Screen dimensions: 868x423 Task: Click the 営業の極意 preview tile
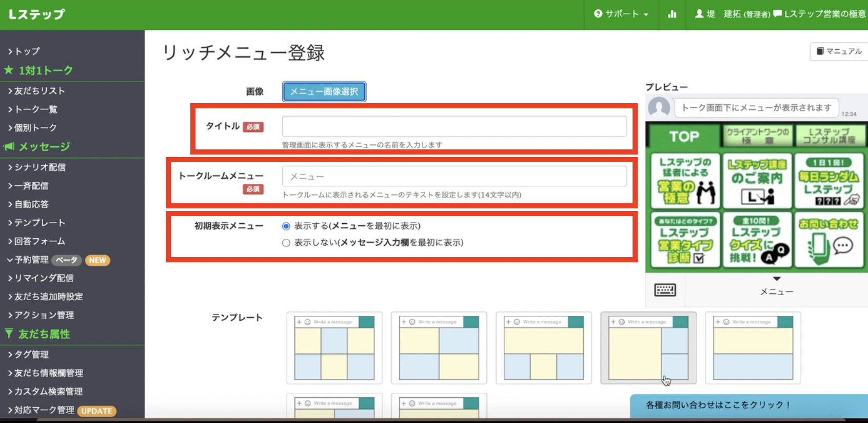click(x=685, y=181)
